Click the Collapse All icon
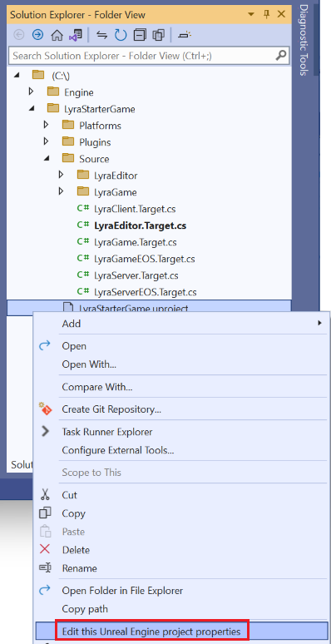The width and height of the screenshot is (331, 644). [140, 35]
